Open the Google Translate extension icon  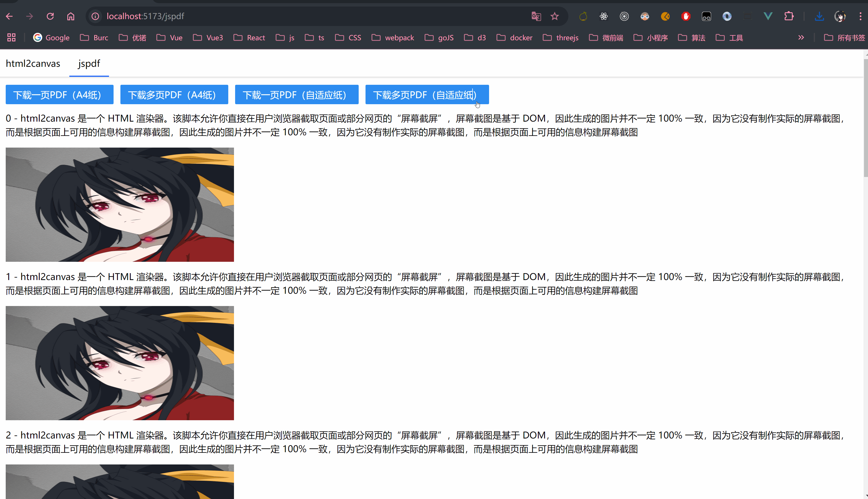pyautogui.click(x=536, y=16)
